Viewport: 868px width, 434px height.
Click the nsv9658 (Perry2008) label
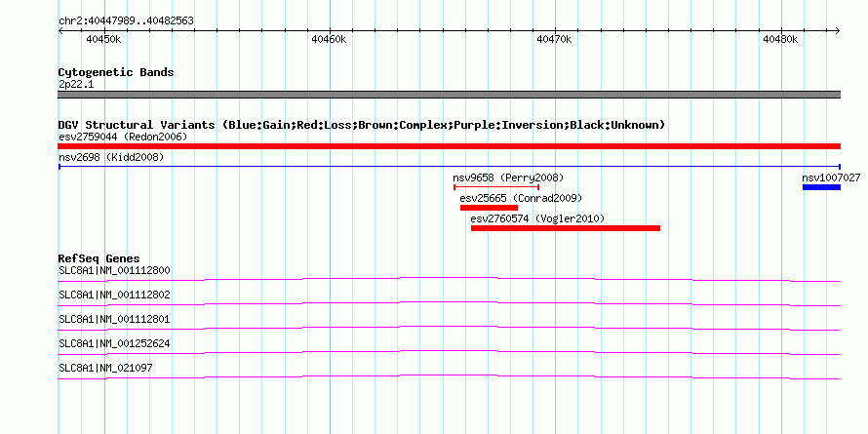[x=508, y=178]
